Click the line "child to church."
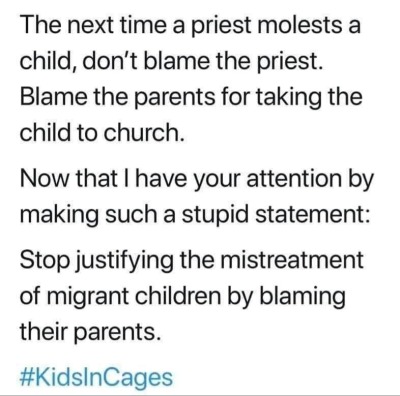Image resolution: width=400 pixels, height=396 pixels. (102, 133)
